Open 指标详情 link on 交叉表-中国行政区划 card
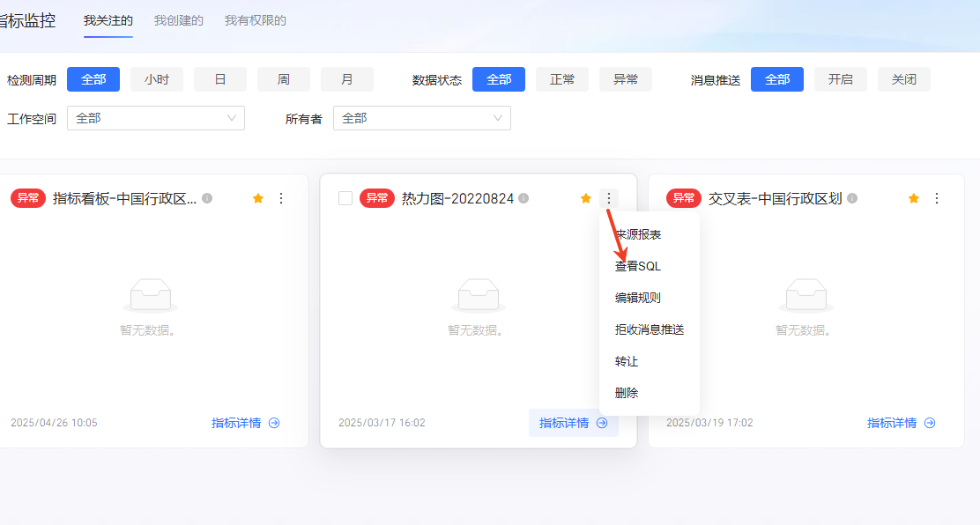 [901, 423]
